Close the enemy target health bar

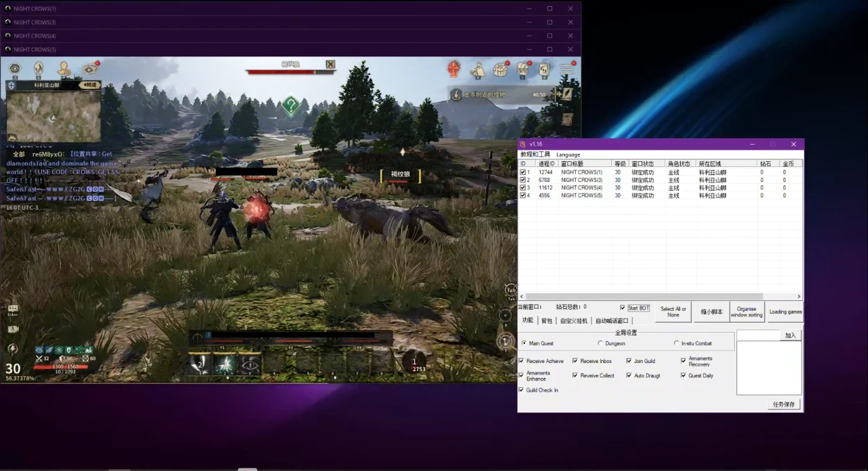330,64
